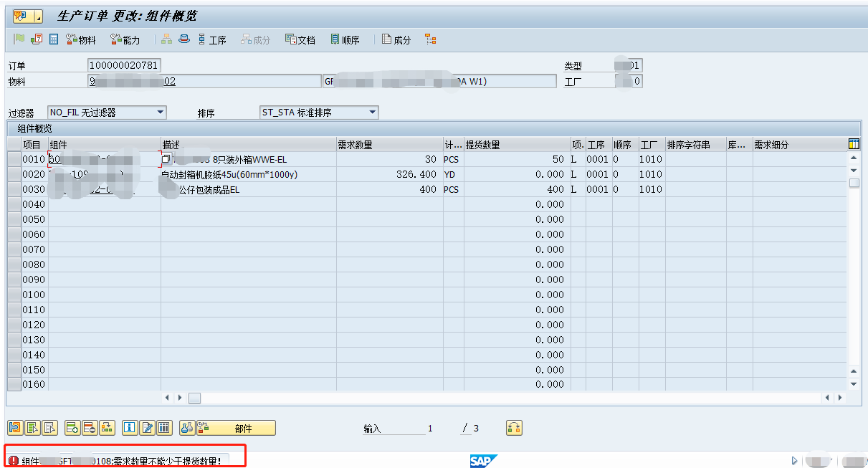868x468 pixels.
Task: Click the blue-orange icon starting the bottom toolbar
Action: point(14,428)
